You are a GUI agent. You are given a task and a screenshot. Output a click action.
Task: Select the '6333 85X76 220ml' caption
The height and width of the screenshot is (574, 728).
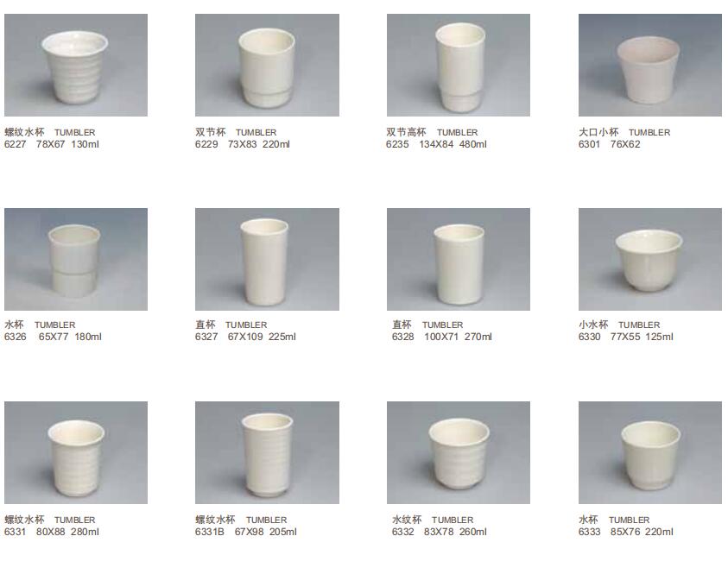(x=625, y=532)
